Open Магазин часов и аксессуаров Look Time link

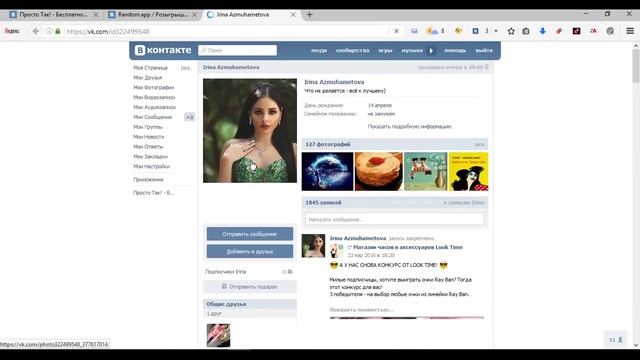pos(408,247)
